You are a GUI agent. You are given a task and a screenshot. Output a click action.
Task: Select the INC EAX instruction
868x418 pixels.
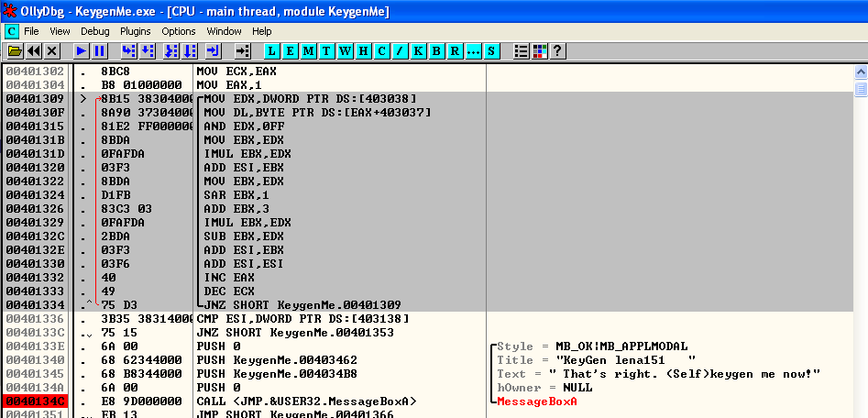(x=228, y=278)
